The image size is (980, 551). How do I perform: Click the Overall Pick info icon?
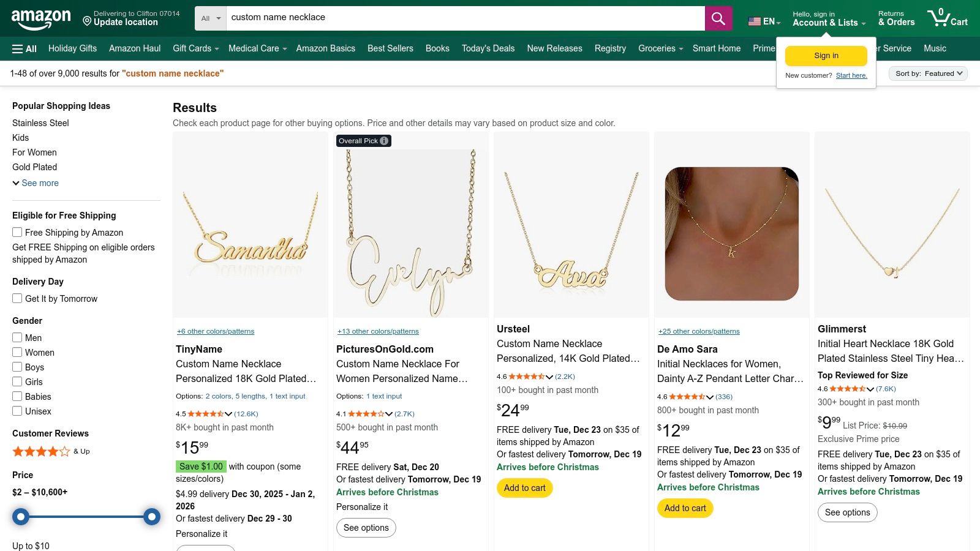pos(383,140)
